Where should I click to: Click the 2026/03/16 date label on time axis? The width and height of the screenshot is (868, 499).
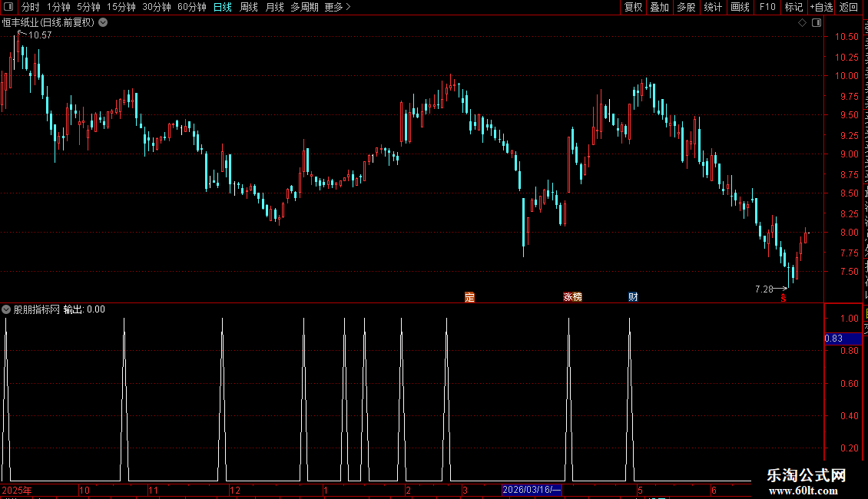[x=532, y=490]
